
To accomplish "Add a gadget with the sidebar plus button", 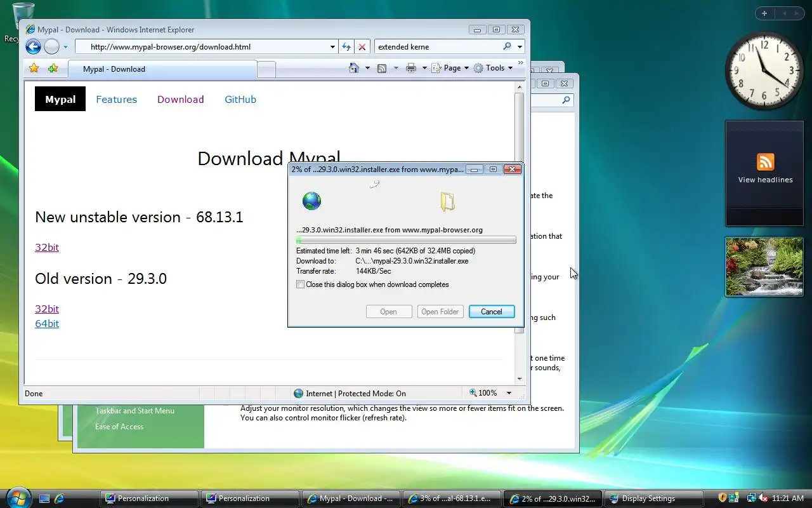I will tap(764, 13).
